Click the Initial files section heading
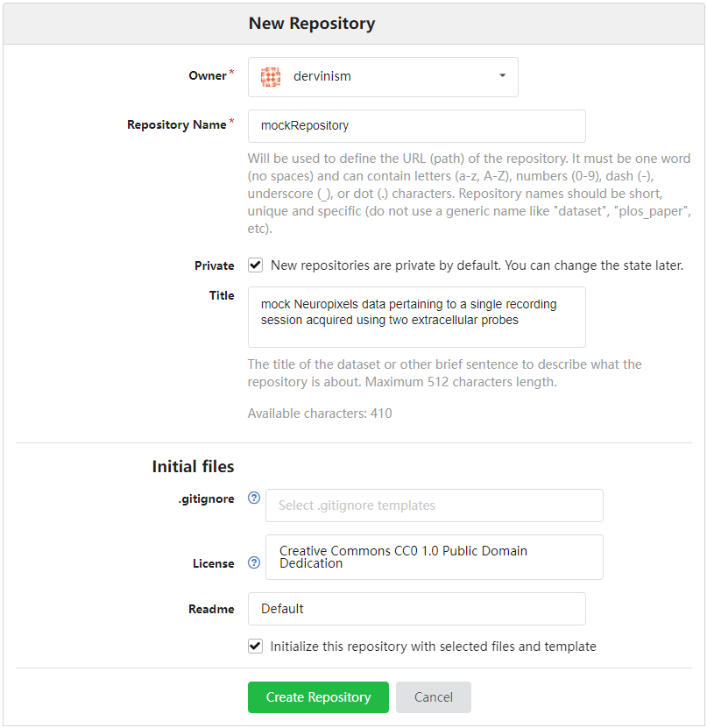The height and width of the screenshot is (728, 707). pos(193,467)
